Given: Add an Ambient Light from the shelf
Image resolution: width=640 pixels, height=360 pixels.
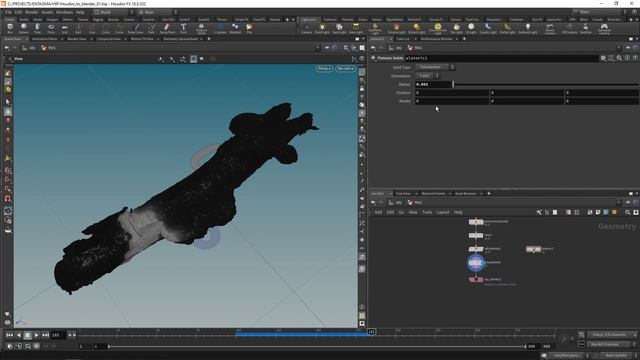Looking at the screenshot, I should [x=528, y=29].
